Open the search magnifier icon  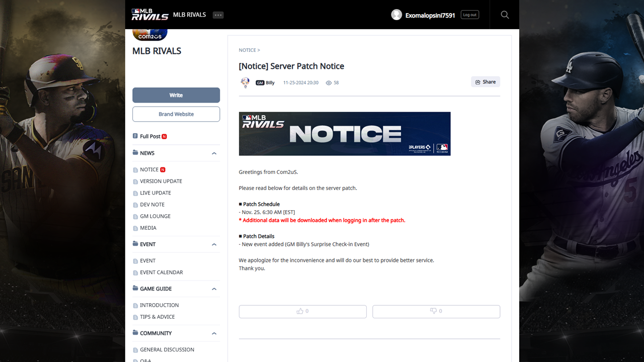[x=505, y=15]
